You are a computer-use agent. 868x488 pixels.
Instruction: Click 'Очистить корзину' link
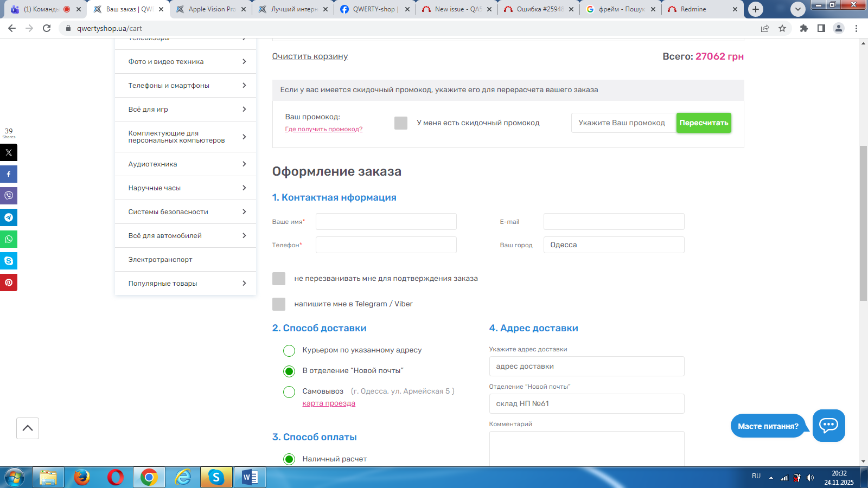coord(310,56)
